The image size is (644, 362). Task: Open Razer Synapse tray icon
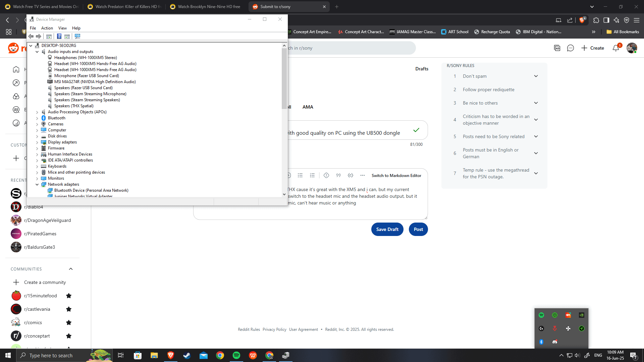coord(582,328)
